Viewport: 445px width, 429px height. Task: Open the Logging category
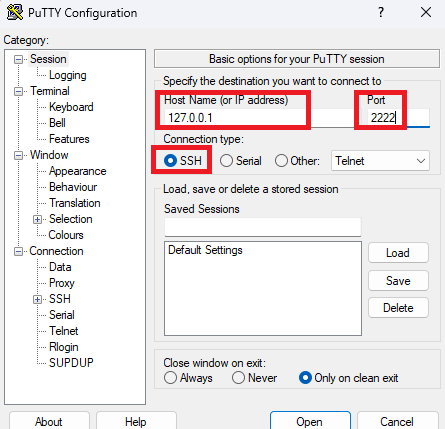[x=68, y=75]
